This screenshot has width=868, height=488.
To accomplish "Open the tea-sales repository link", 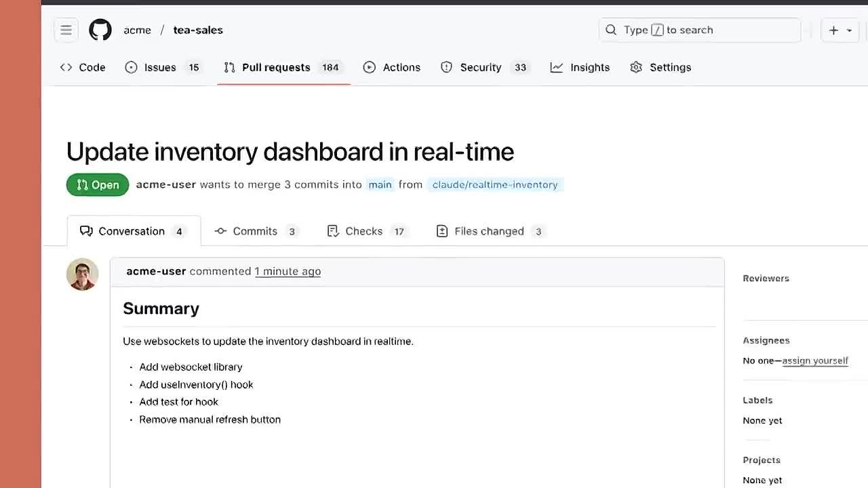I will (x=198, y=30).
